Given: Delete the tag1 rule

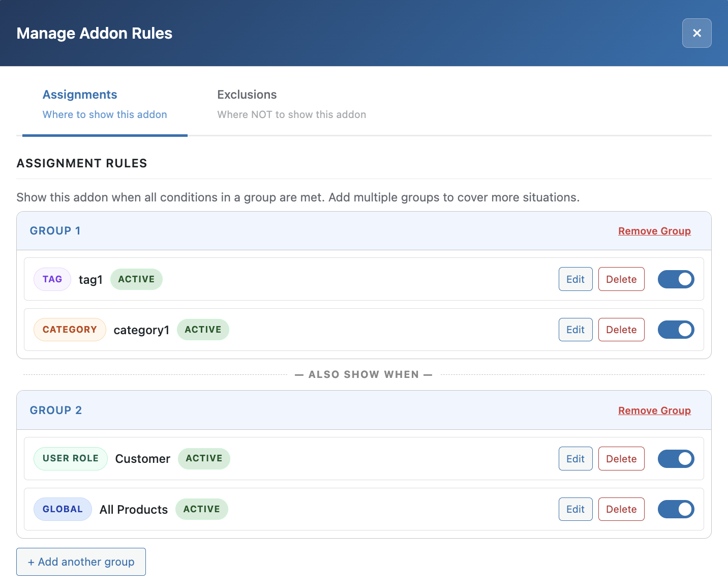Looking at the screenshot, I should pyautogui.click(x=621, y=279).
